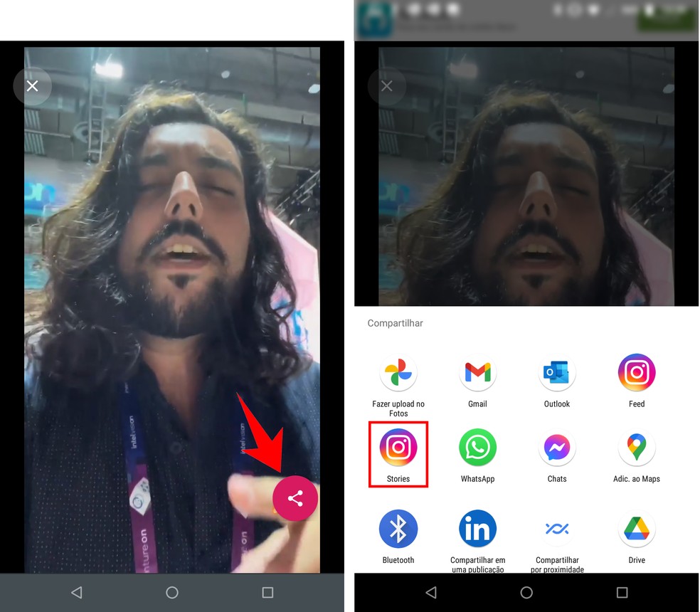The height and width of the screenshot is (612, 700).
Task: Tap recent apps button on right phone
Action: [622, 592]
